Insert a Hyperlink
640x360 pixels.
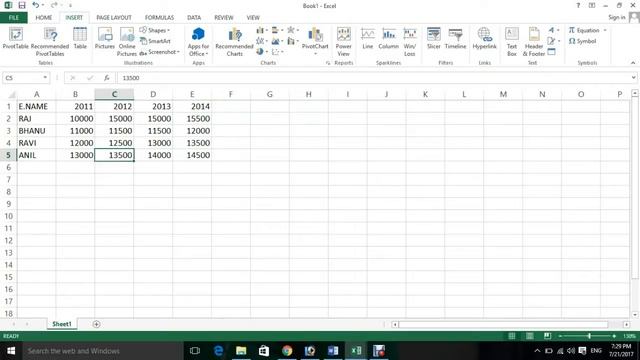484,38
